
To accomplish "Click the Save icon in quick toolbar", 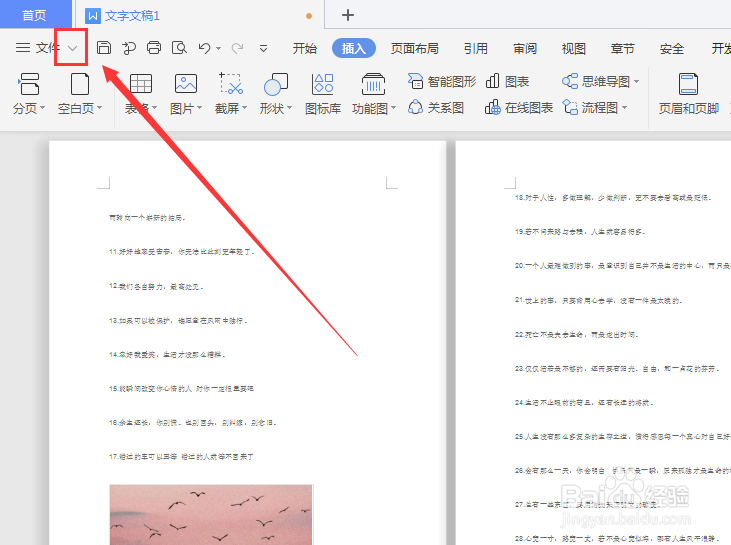I will click(104, 48).
